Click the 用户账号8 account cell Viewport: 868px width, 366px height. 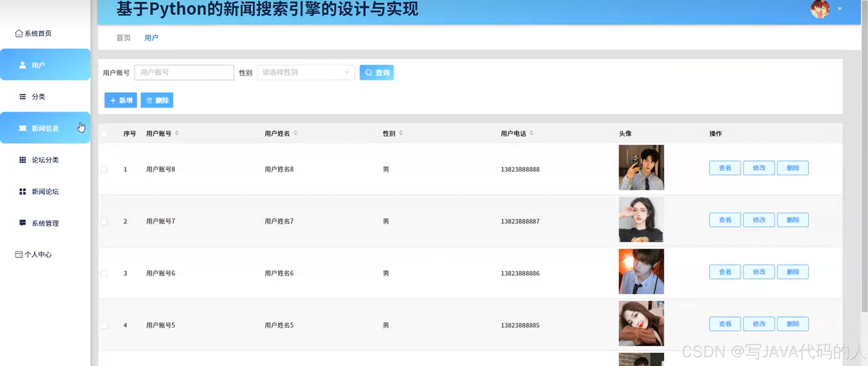click(x=161, y=169)
